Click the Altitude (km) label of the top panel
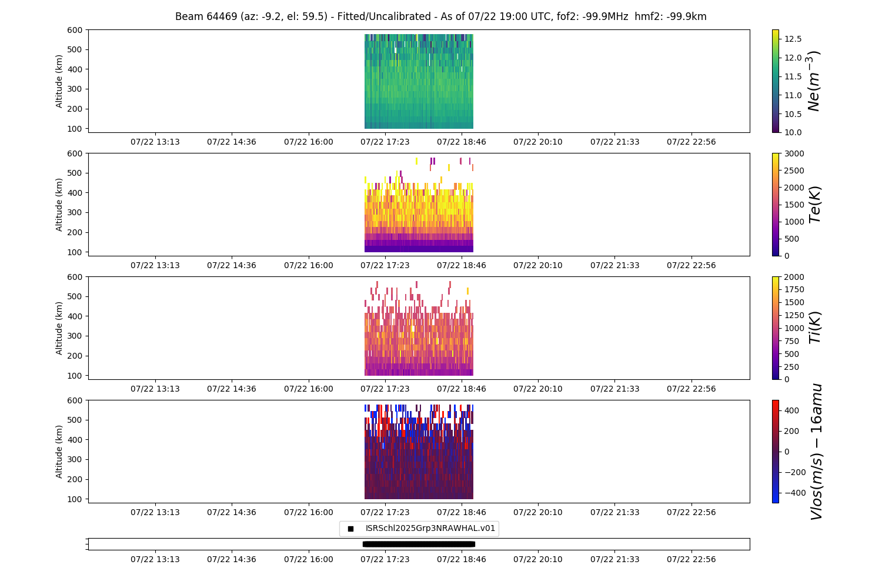Screen dimensions: 882x588 [59, 81]
